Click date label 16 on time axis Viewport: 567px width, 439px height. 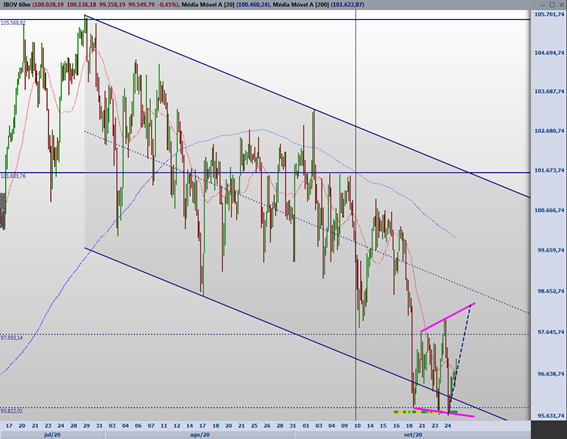pyautogui.click(x=396, y=426)
